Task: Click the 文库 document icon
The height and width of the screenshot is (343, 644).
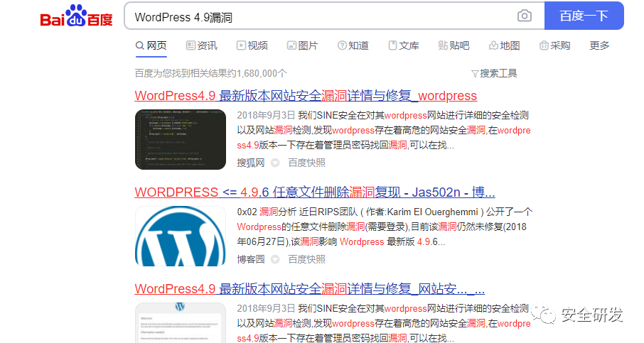Action: tap(392, 45)
